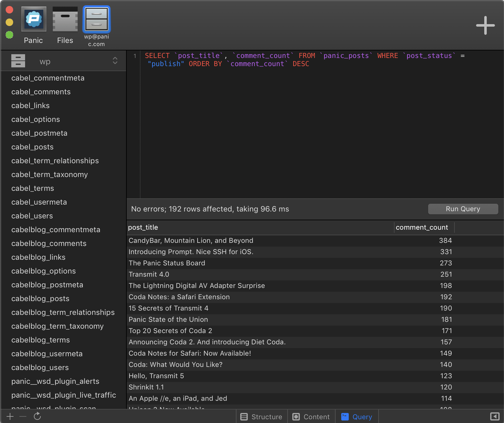Select row Coda Notes for Safari: Now Available!
The height and width of the screenshot is (423, 504).
315,353
